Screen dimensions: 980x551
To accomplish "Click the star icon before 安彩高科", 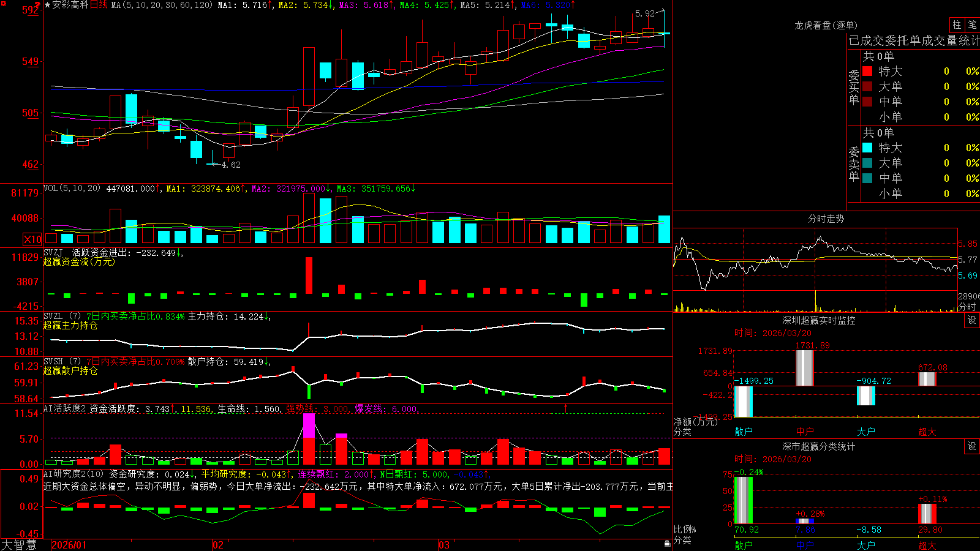I will coord(48,5).
